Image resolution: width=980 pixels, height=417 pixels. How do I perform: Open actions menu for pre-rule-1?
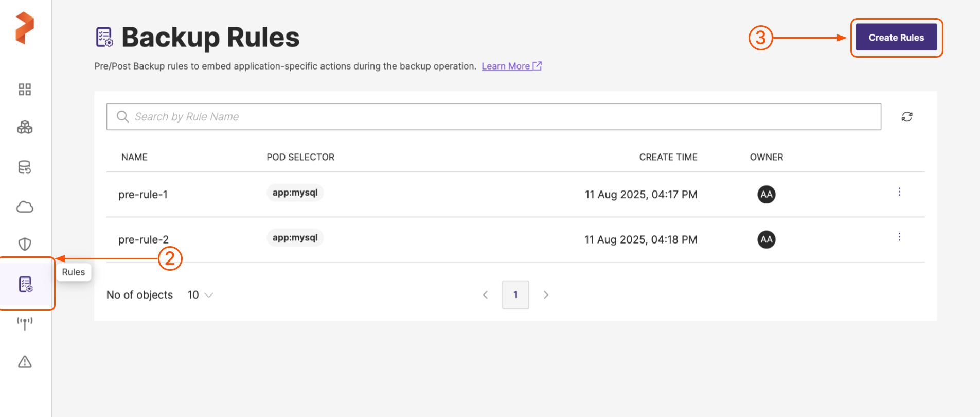click(x=899, y=192)
